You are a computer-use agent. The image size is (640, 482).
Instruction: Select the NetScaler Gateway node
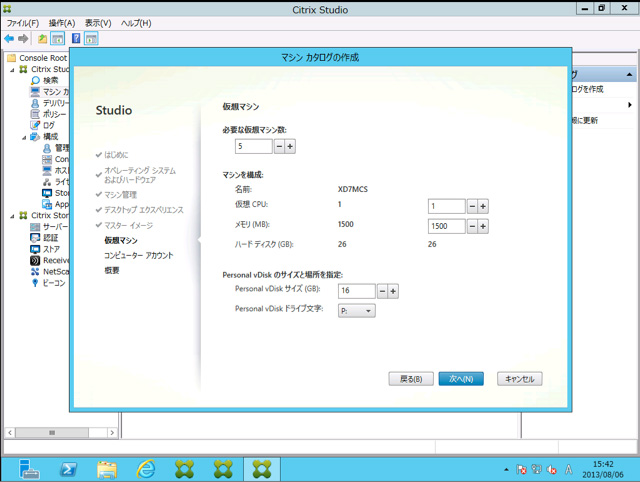coord(49,271)
